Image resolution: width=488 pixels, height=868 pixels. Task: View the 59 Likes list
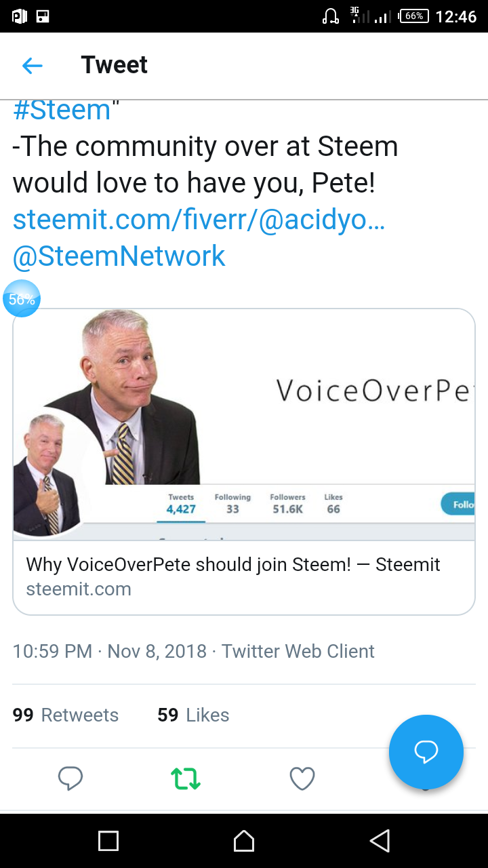point(193,715)
